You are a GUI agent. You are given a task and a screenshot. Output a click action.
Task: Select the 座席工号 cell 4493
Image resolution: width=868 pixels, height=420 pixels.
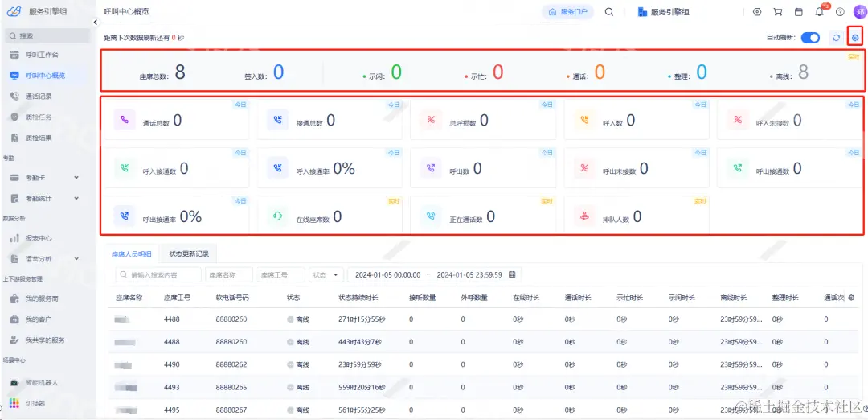[172, 387]
